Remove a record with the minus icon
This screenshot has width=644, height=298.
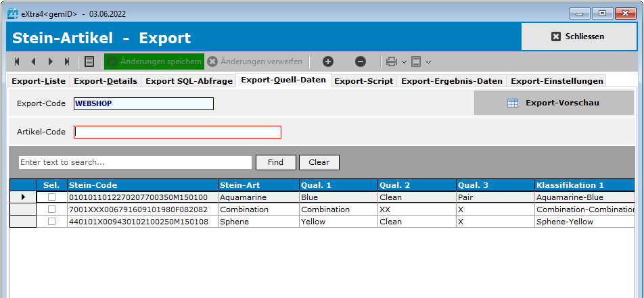point(360,61)
